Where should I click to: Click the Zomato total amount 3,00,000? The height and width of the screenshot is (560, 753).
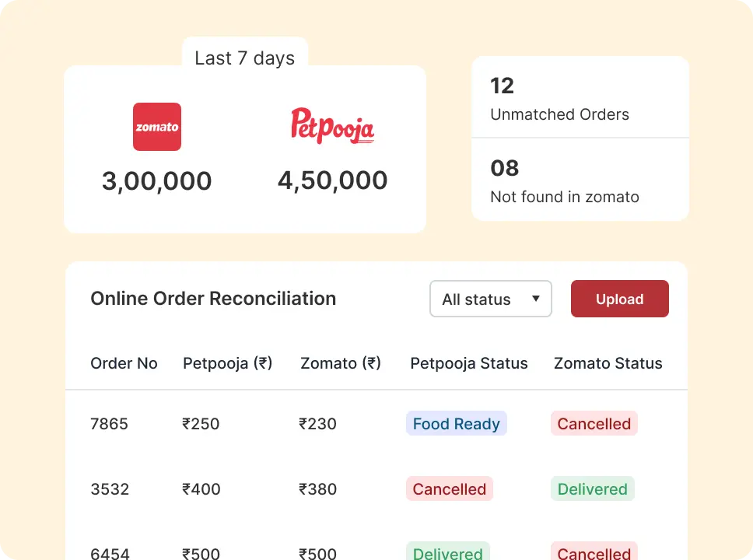[x=156, y=181]
